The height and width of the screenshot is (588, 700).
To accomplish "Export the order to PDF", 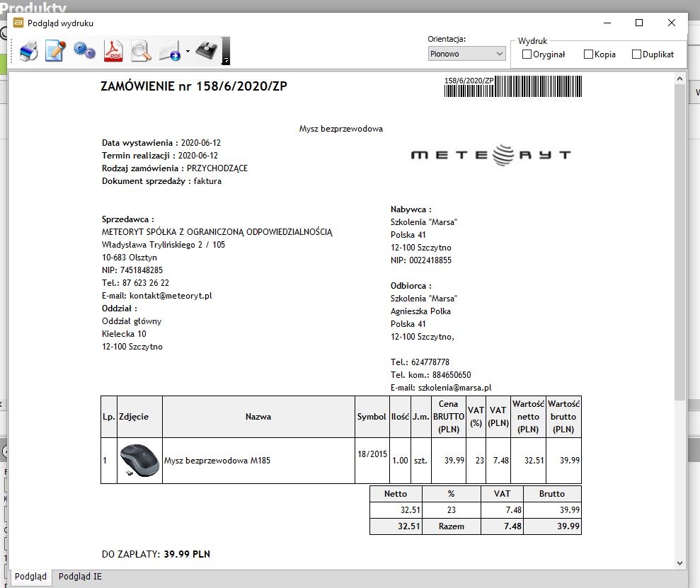I will click(x=113, y=51).
